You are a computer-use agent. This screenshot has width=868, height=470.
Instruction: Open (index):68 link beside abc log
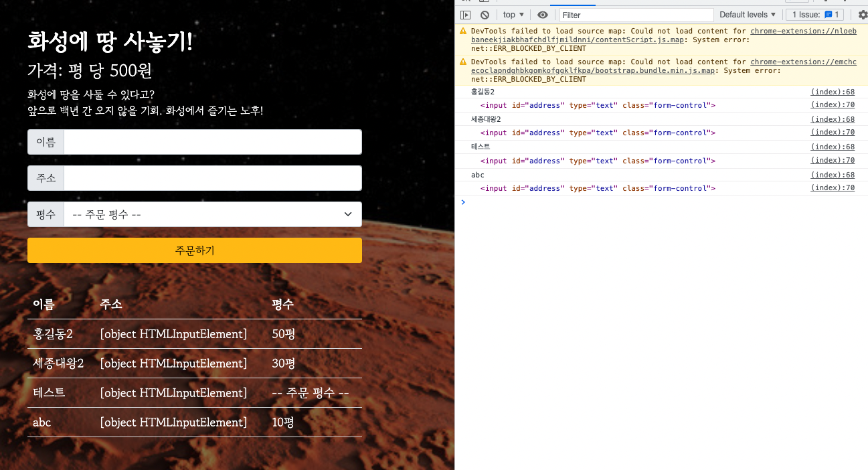(833, 175)
